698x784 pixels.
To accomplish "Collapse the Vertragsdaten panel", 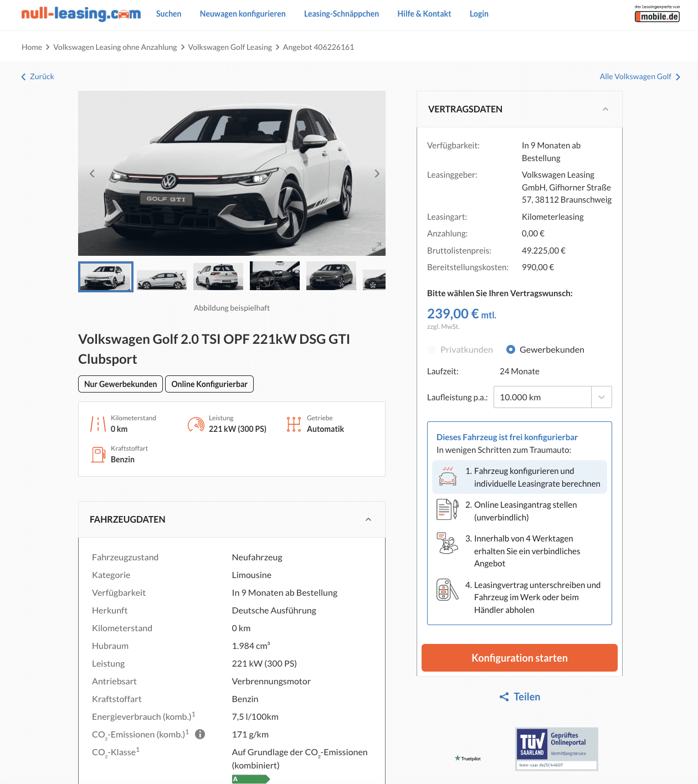I will [605, 109].
